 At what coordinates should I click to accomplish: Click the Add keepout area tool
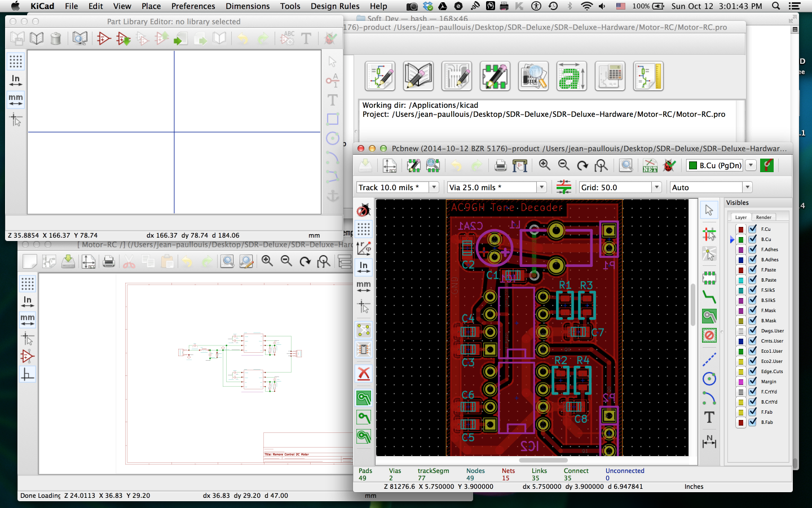coord(709,336)
